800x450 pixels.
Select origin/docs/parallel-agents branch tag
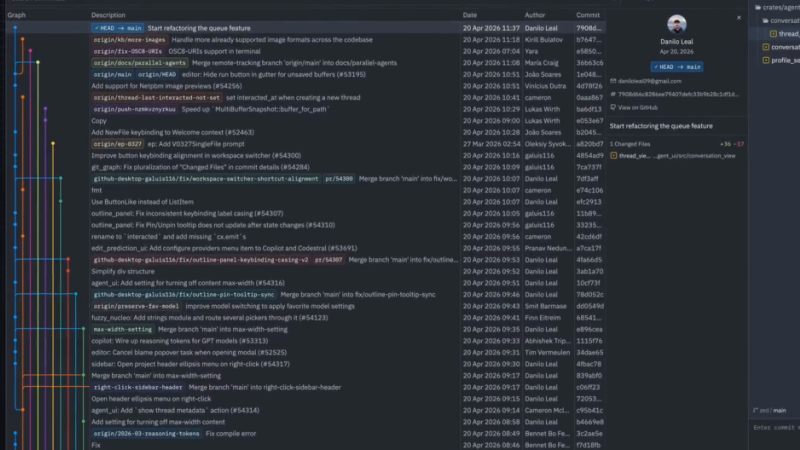140,63
